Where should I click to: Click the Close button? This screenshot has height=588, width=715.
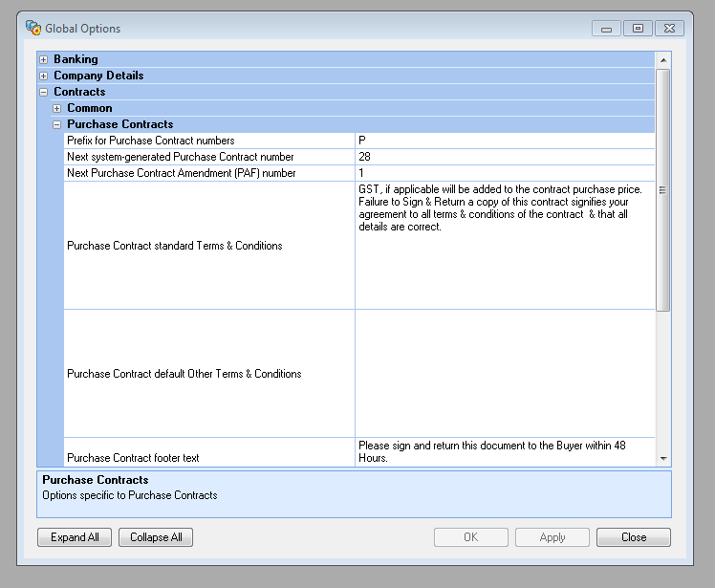[x=634, y=537]
